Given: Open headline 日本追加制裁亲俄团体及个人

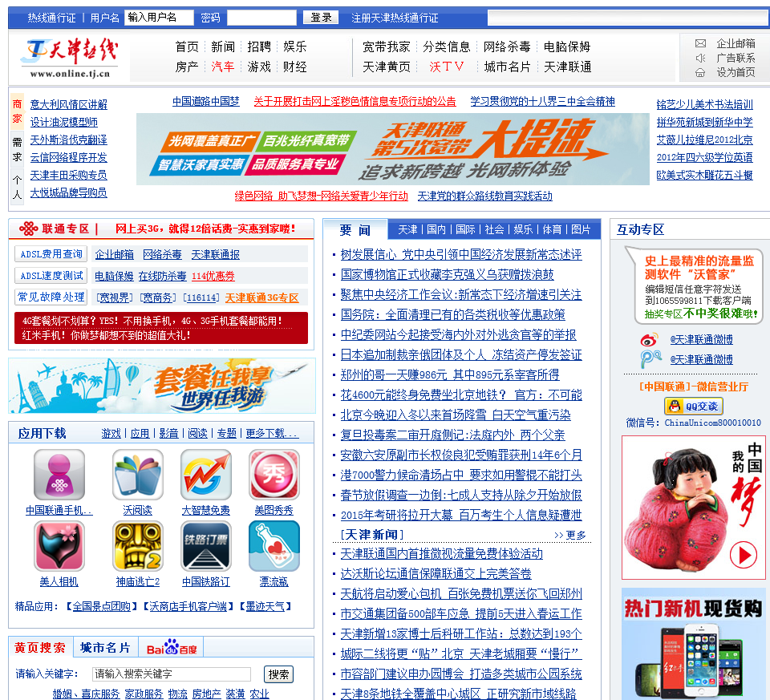Looking at the screenshot, I should coord(461,354).
